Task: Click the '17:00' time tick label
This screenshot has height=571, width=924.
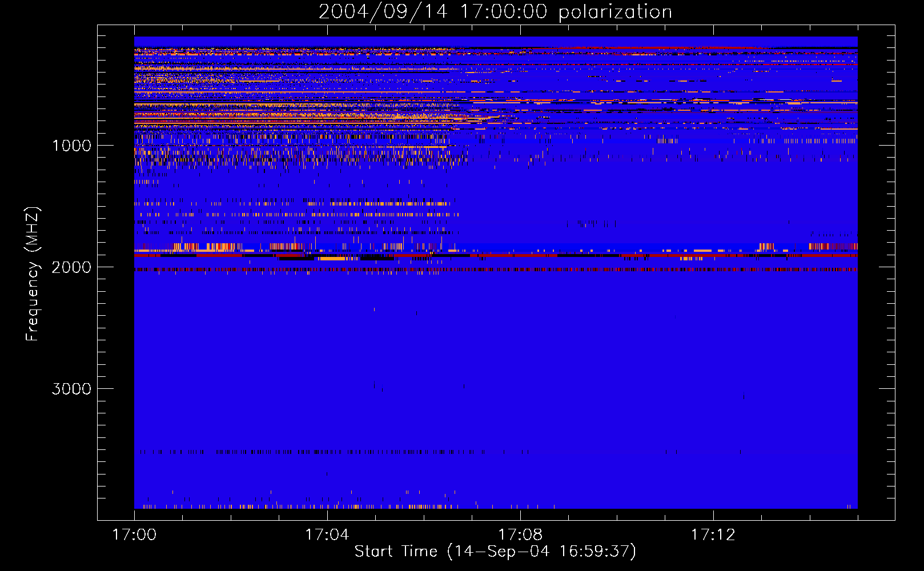Action: (134, 535)
